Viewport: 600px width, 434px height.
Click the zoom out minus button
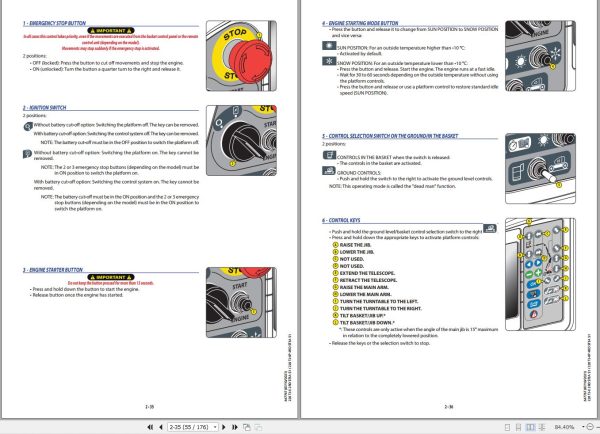590,426
